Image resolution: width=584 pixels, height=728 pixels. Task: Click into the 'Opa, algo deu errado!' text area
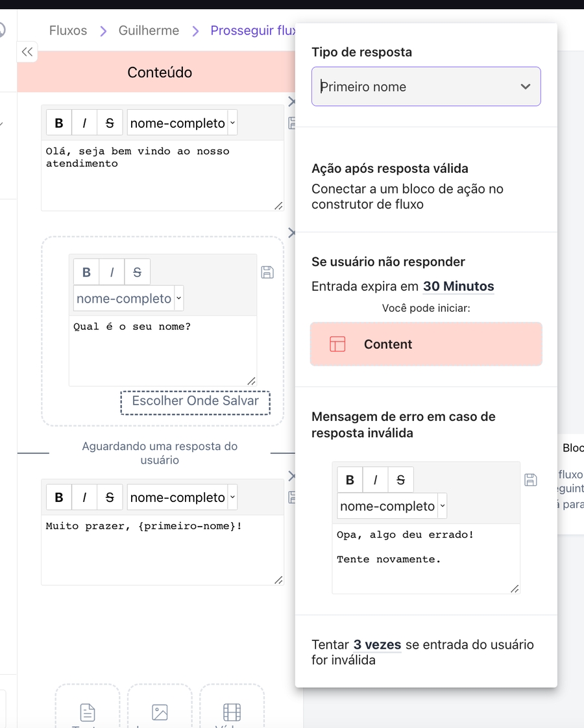(x=425, y=559)
